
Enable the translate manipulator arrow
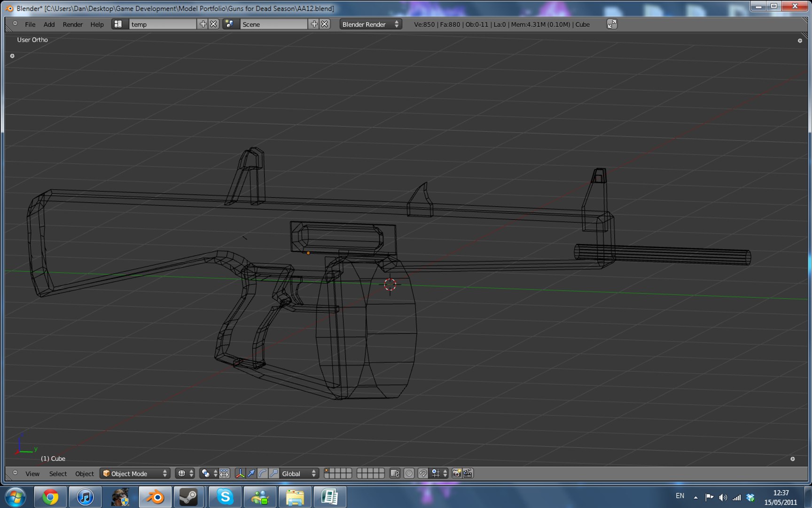251,473
